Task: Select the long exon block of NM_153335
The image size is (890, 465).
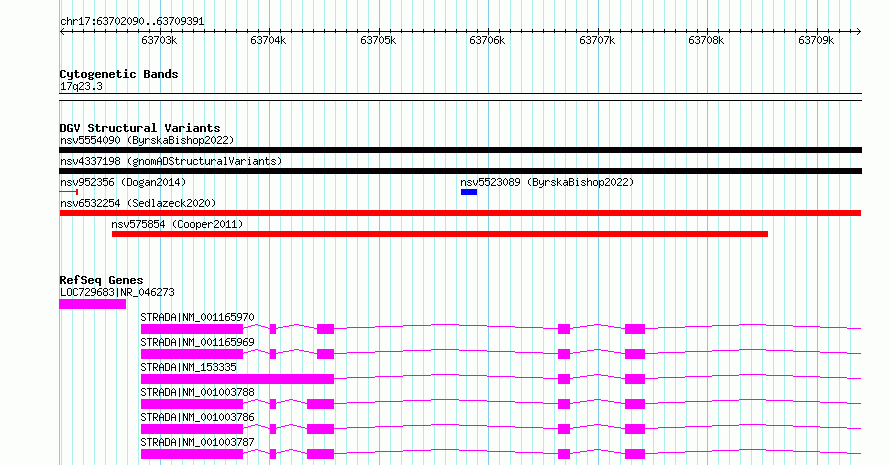Action: [x=237, y=379]
